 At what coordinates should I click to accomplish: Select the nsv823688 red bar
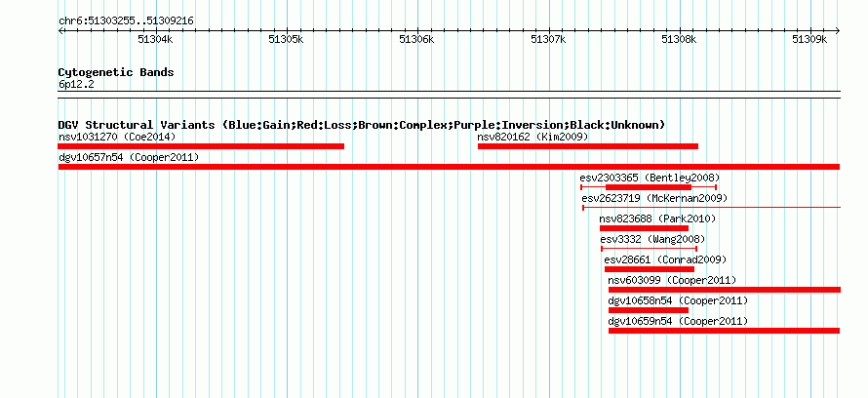coord(644,228)
